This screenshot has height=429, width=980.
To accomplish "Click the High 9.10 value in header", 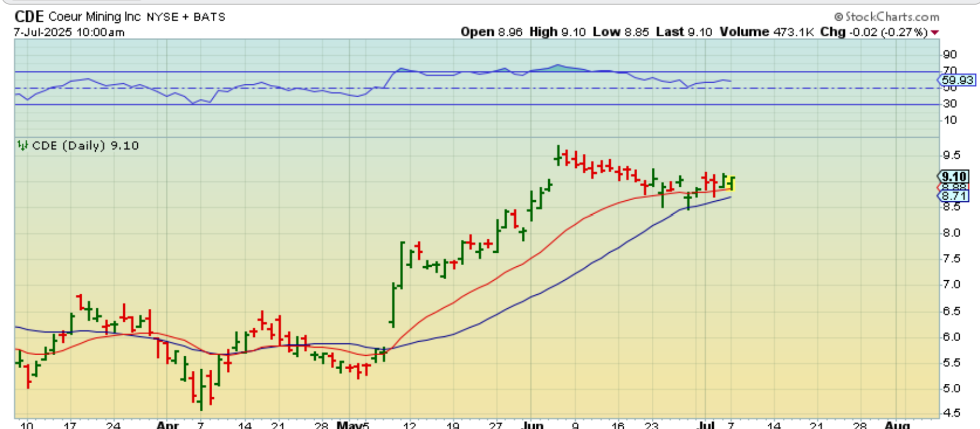I will pos(558,32).
